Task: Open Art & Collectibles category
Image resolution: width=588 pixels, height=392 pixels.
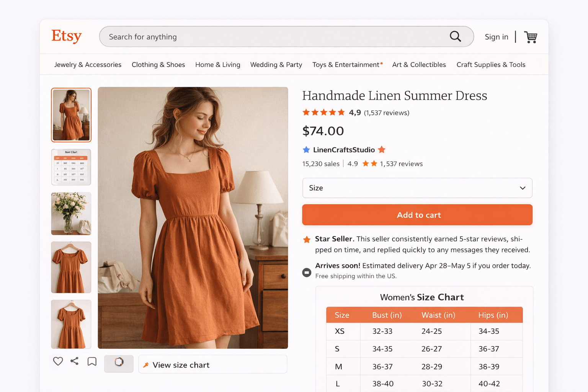Action: [x=419, y=65]
